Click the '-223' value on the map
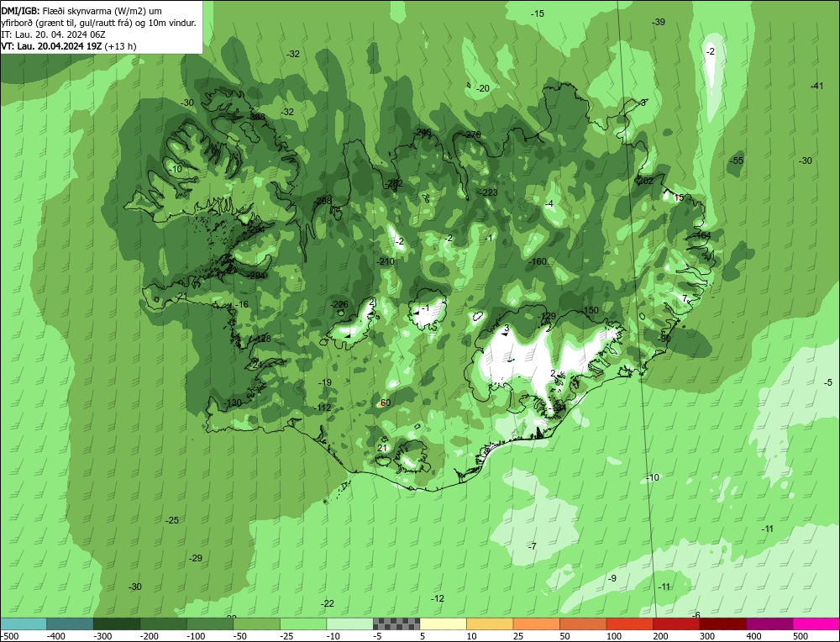This screenshot has width=840, height=642. [489, 192]
